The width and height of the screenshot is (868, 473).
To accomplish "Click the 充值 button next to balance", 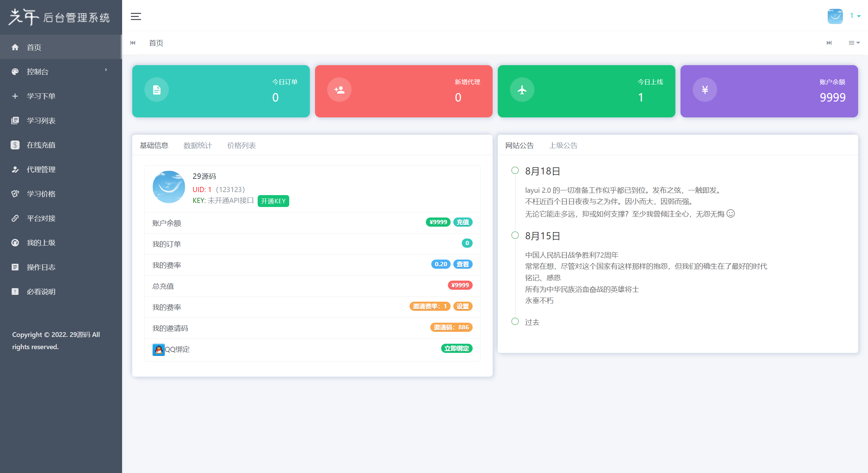I will 462,222.
